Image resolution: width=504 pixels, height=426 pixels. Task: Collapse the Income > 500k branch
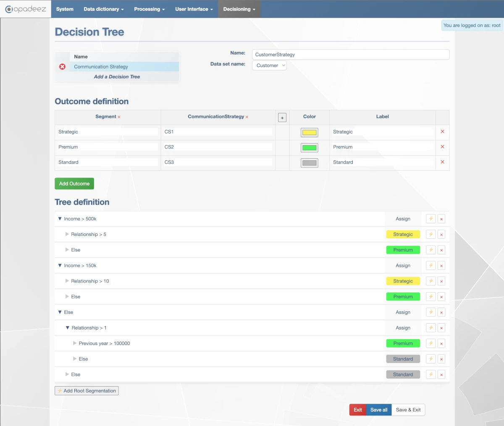pos(60,219)
